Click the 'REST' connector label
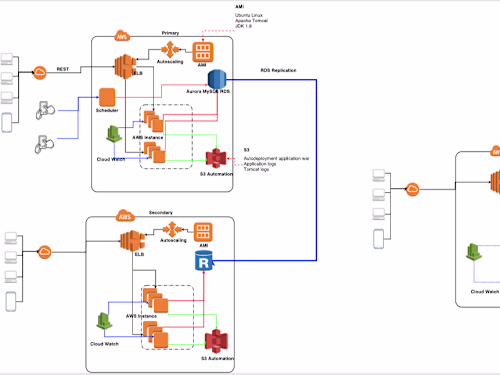The image size is (500, 375). pos(63,69)
